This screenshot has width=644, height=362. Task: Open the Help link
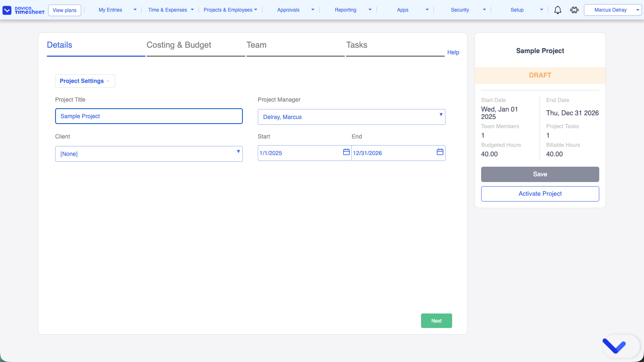[x=453, y=52]
